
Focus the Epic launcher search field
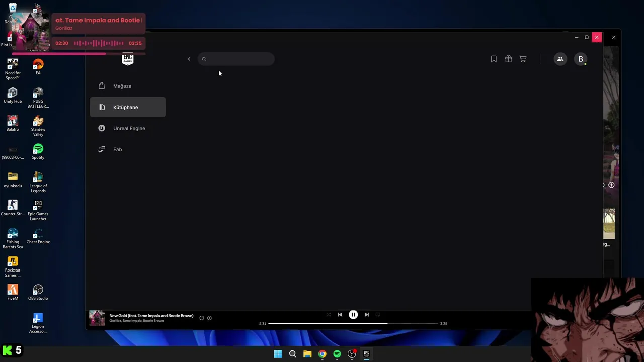tap(236, 59)
